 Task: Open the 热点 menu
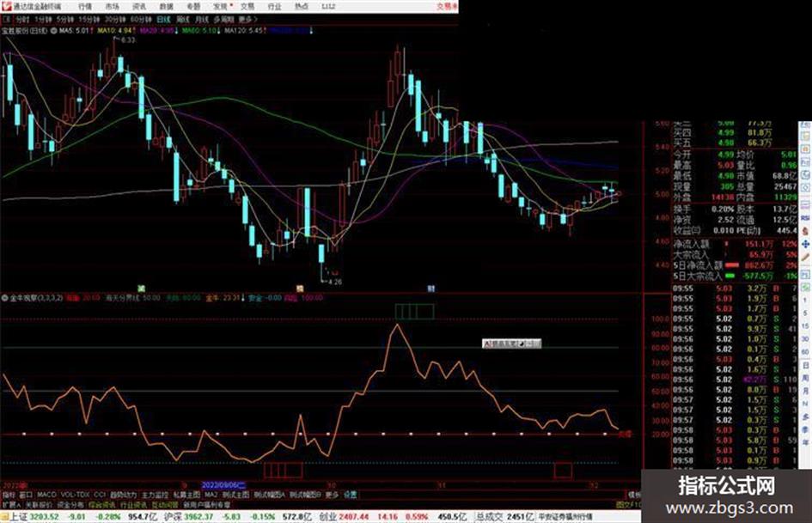[x=301, y=6]
